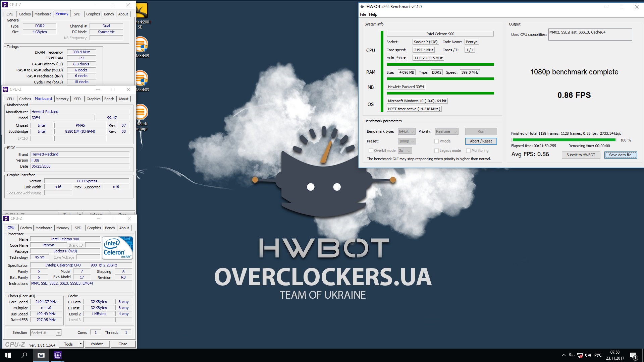This screenshot has height=362, width=644.
Task: Enable the Pmode checkbox
Action: click(x=436, y=141)
